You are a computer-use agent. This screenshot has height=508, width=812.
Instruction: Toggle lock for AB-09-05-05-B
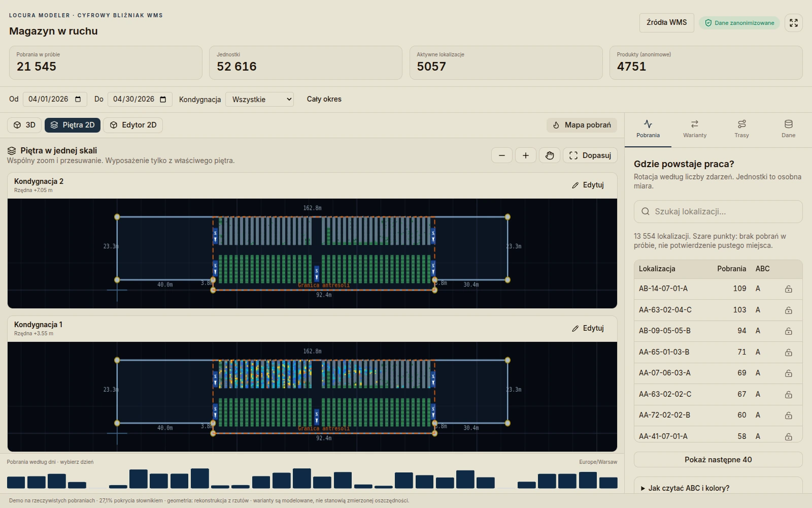[x=789, y=331]
